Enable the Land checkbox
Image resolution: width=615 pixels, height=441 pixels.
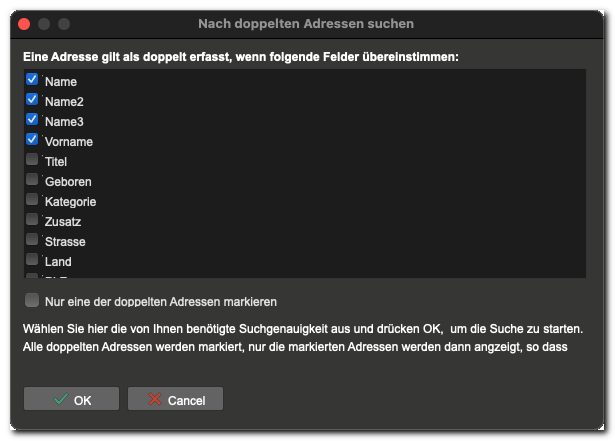click(x=32, y=259)
